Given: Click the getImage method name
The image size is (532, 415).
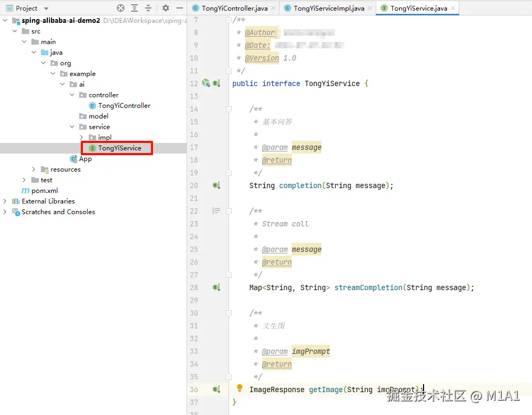Looking at the screenshot, I should point(326,389).
